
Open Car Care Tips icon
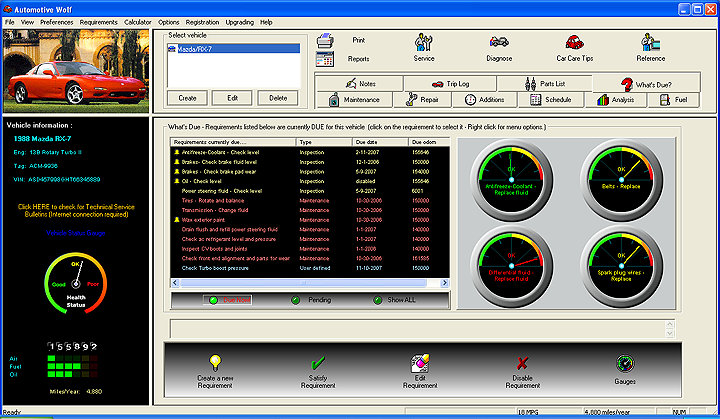pyautogui.click(x=574, y=42)
